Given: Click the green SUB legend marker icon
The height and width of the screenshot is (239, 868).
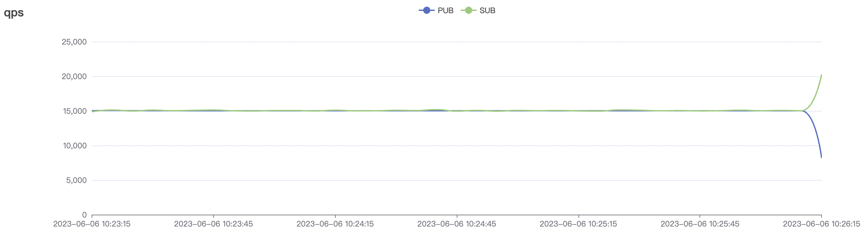Looking at the screenshot, I should [468, 11].
